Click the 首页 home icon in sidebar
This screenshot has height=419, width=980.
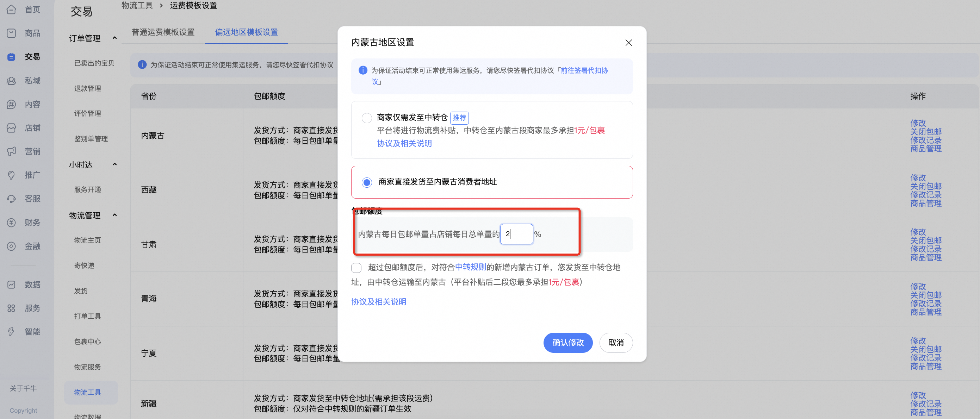pos(11,10)
